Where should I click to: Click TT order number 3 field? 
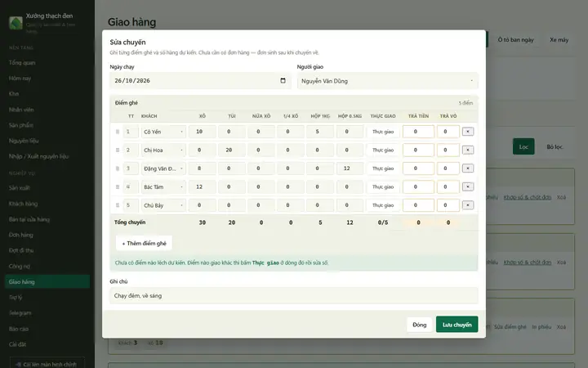click(131, 168)
